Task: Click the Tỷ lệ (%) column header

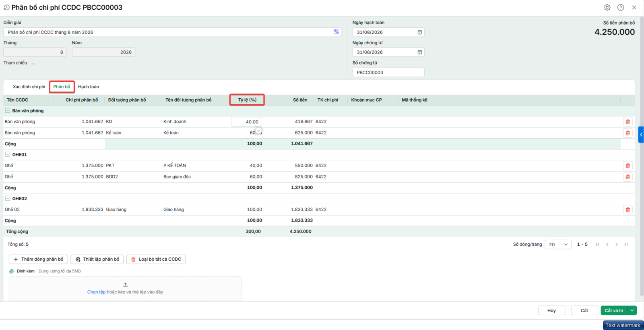Action: [247, 100]
